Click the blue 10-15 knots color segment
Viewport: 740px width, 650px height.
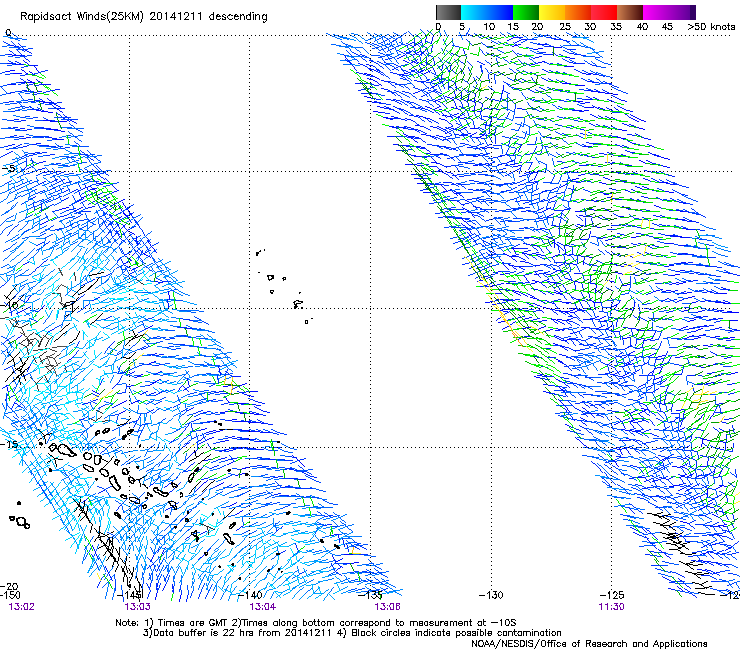click(x=500, y=12)
